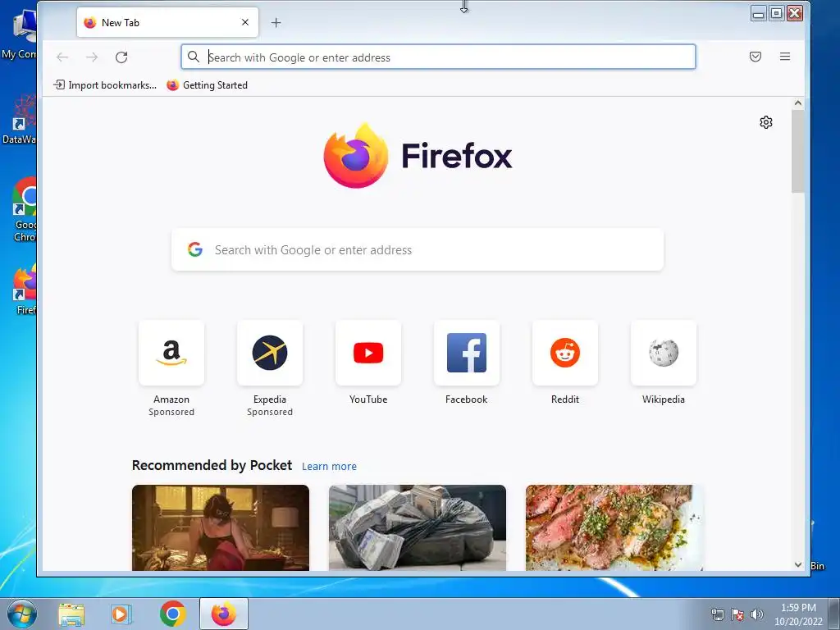
Task: Click the vertical scrollbar thumb
Action: [797, 151]
